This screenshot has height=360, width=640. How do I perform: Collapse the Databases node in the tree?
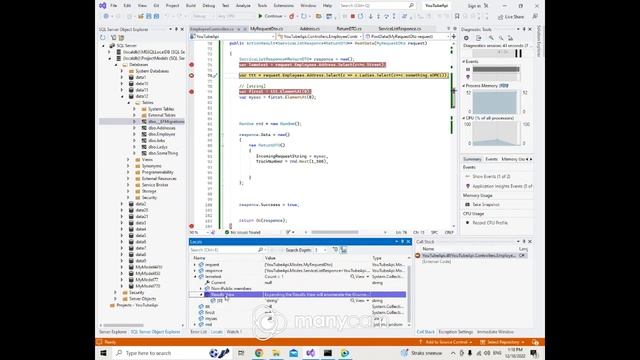116,64
